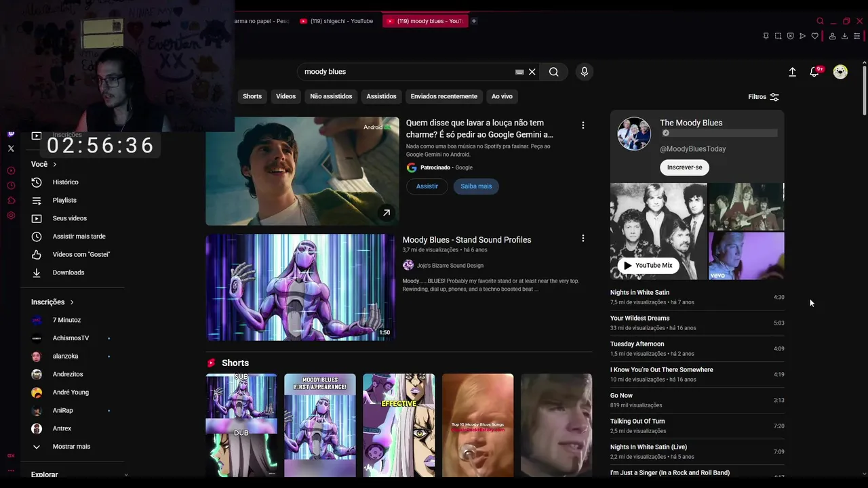868x488 pixels.
Task: Click the search magnifier button beside query
Action: pyautogui.click(x=554, y=72)
